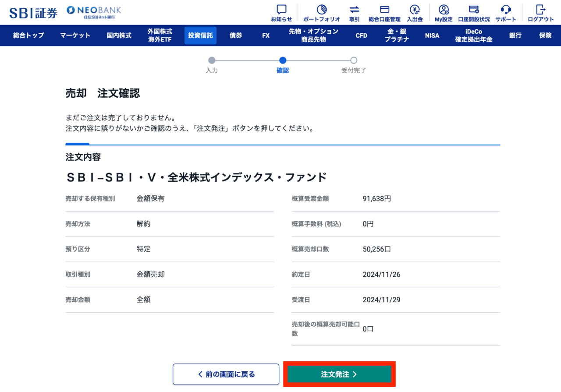
Task: Open the NISA menu
Action: tap(432, 35)
